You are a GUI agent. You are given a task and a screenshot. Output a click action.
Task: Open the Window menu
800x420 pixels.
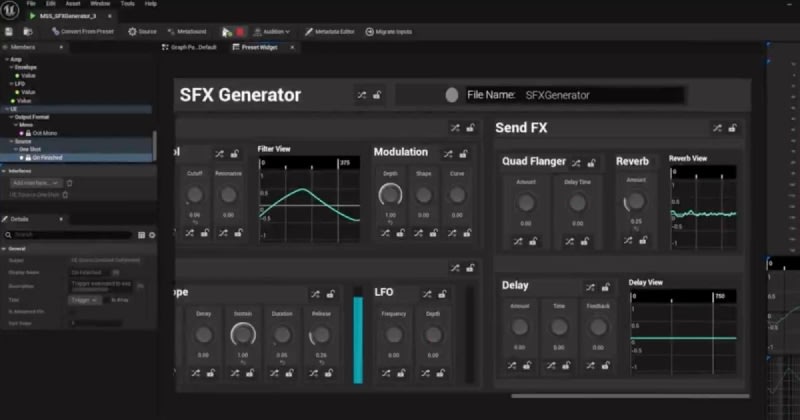tap(99, 4)
